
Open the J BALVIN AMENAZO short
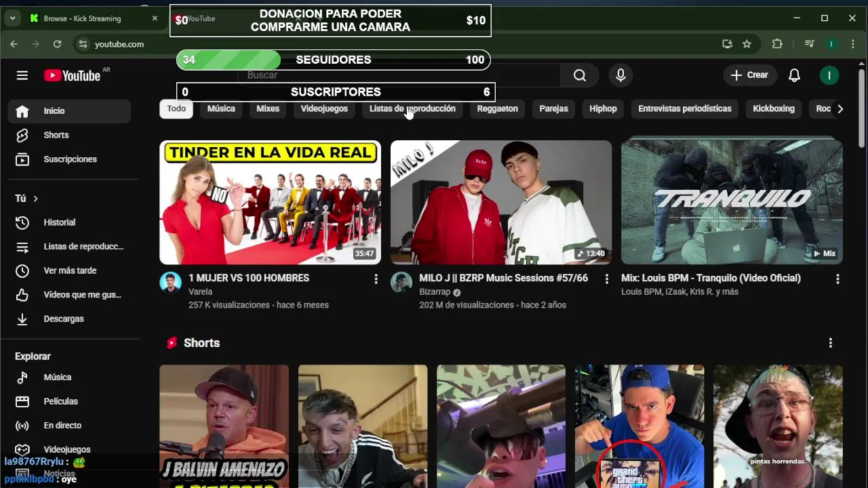224,426
